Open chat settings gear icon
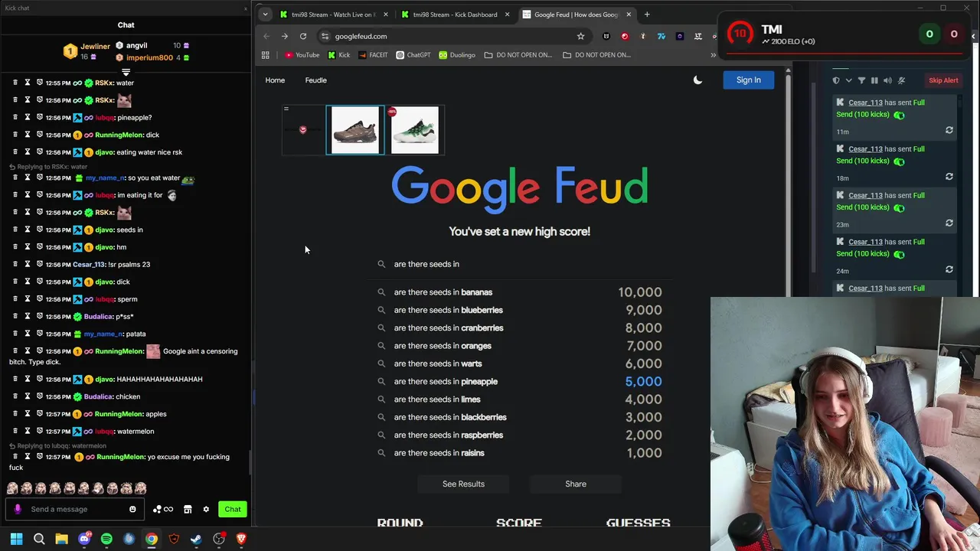 (x=206, y=509)
